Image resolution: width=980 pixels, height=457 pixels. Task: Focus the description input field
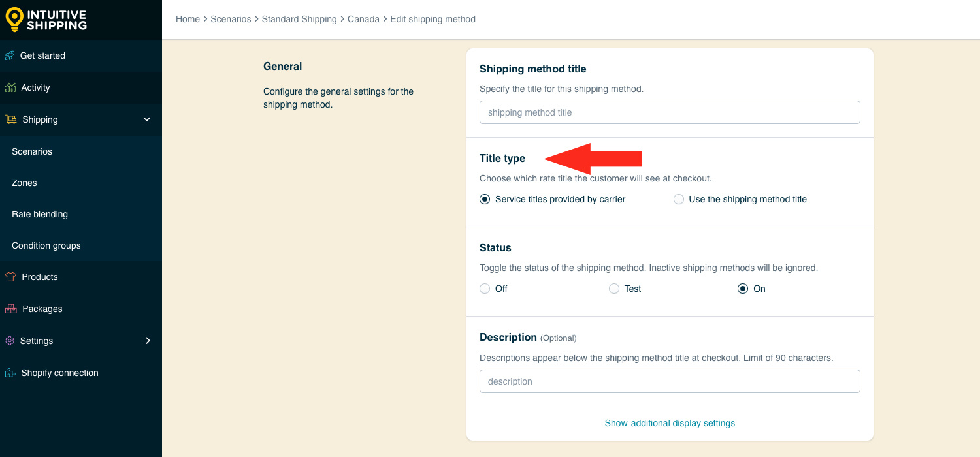(670, 381)
